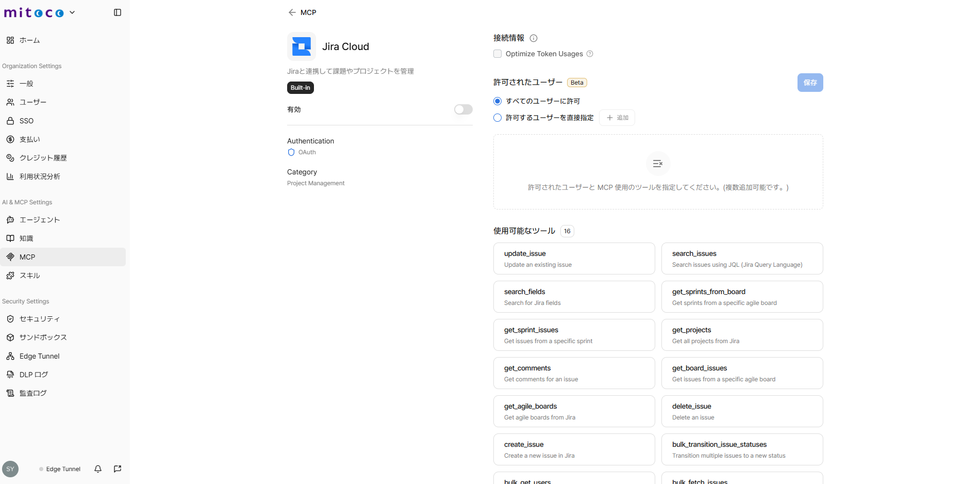980x484 pixels.
Task: Open 支払い payment settings
Action: [63, 139]
